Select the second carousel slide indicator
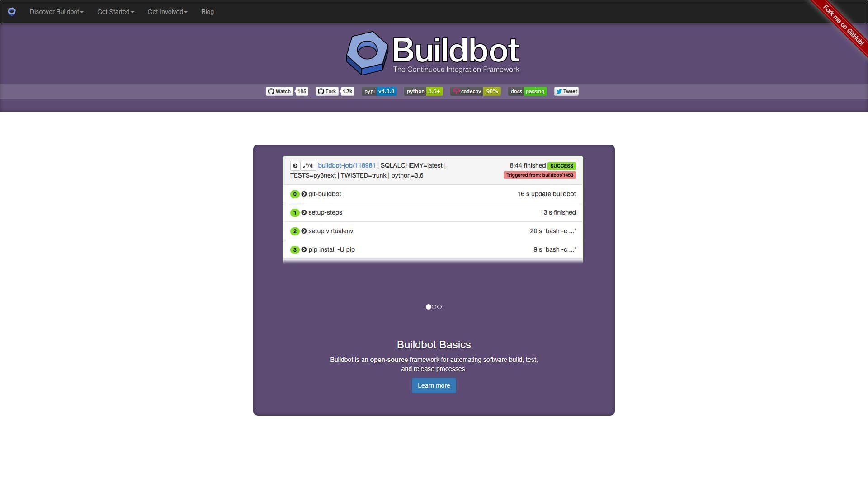868x488 pixels. click(x=434, y=307)
